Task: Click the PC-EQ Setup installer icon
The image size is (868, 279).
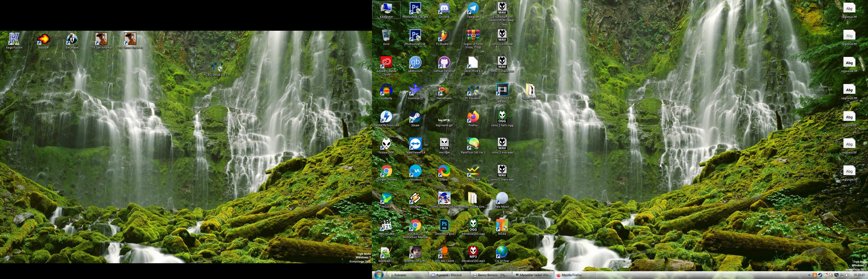Action: click(217, 68)
